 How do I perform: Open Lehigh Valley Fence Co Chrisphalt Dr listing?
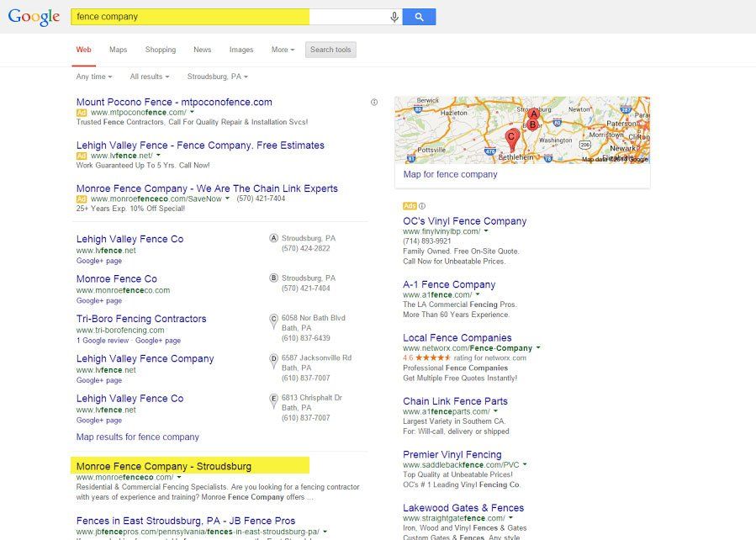[130, 399]
